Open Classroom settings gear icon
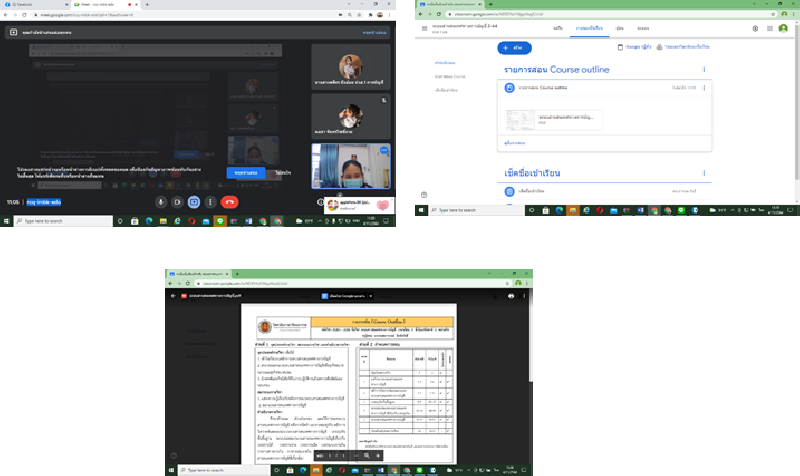The width and height of the screenshot is (800, 476). click(x=755, y=28)
